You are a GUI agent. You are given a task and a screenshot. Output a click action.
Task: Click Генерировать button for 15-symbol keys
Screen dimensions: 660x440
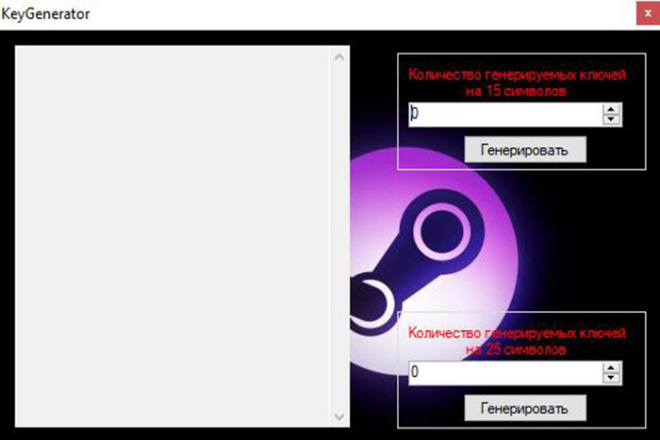point(525,149)
